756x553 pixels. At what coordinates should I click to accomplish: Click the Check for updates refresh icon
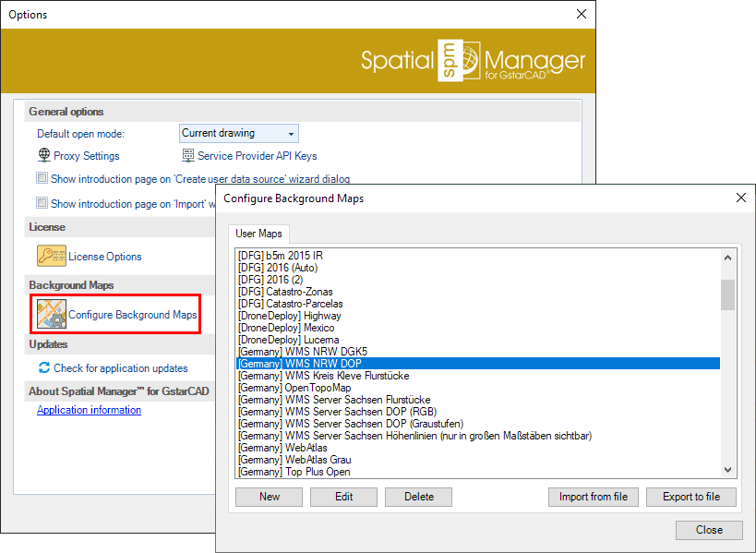click(43, 367)
